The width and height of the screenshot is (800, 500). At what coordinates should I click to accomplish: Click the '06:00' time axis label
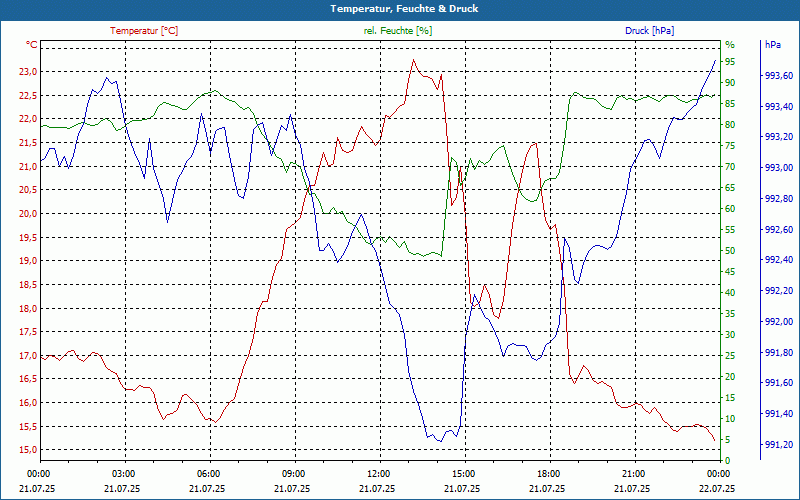coord(209,473)
